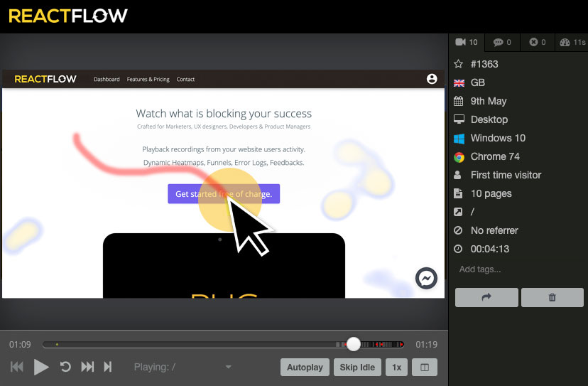Restart playback with the replay icon
588x386 pixels.
click(x=65, y=367)
